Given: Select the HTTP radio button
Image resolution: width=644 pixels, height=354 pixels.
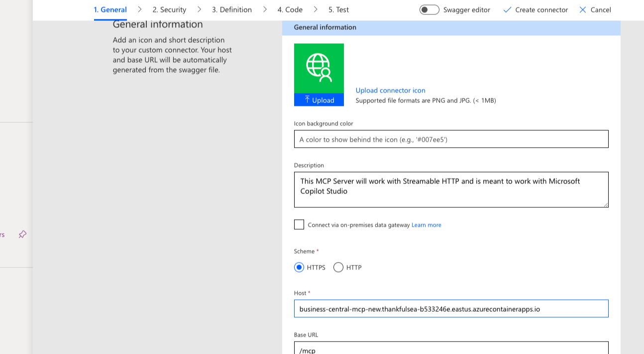Looking at the screenshot, I should pyautogui.click(x=338, y=267).
